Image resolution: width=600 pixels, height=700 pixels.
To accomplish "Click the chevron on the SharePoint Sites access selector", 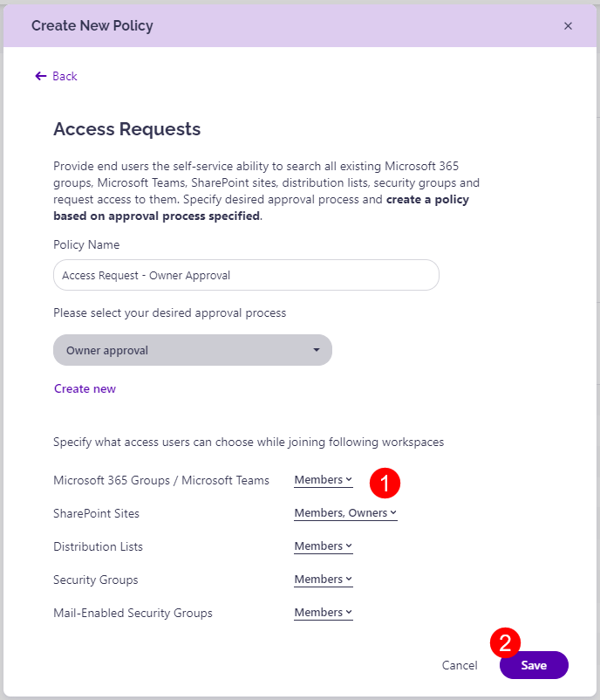I will (x=393, y=513).
